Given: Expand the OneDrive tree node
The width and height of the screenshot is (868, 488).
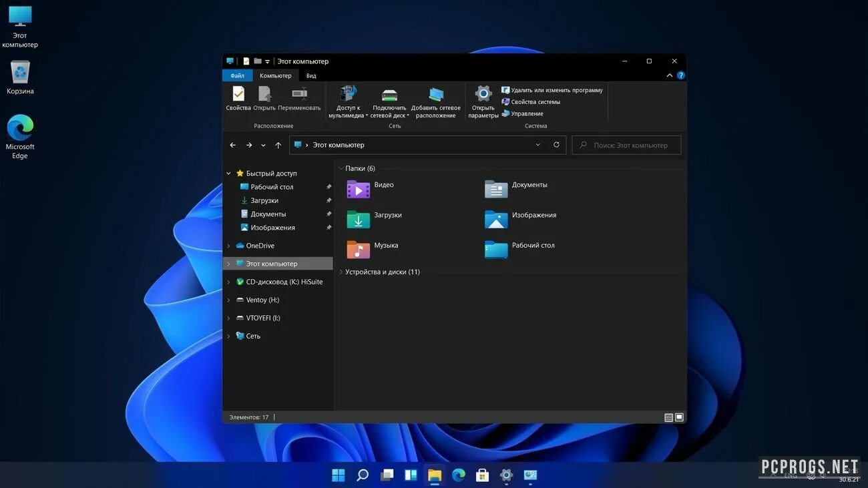Looking at the screenshot, I should coord(229,246).
